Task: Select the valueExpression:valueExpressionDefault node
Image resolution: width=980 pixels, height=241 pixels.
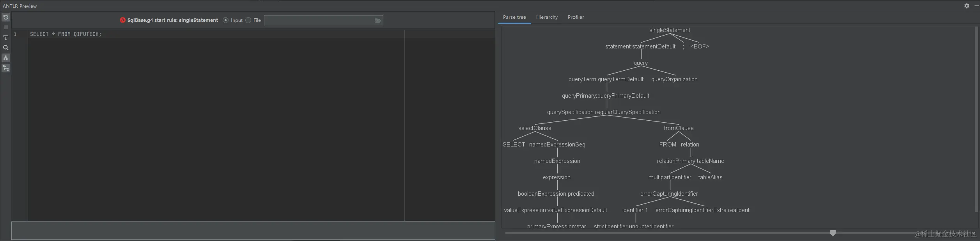Action: [555, 210]
